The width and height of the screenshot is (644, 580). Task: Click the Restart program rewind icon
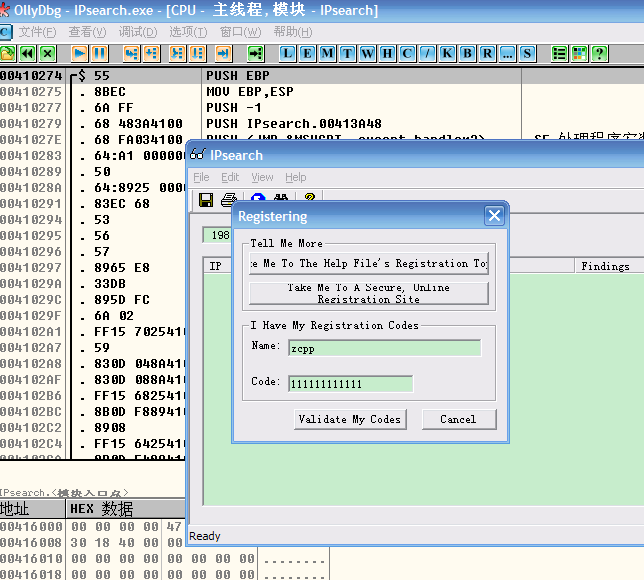[28, 54]
